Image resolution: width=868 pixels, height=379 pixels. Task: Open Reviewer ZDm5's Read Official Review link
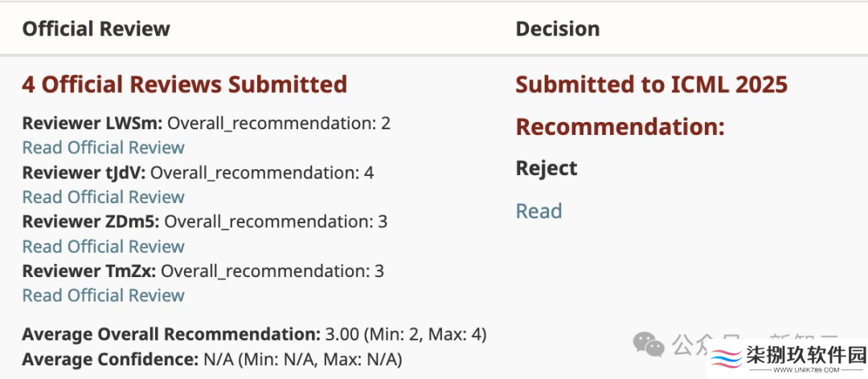tap(103, 247)
